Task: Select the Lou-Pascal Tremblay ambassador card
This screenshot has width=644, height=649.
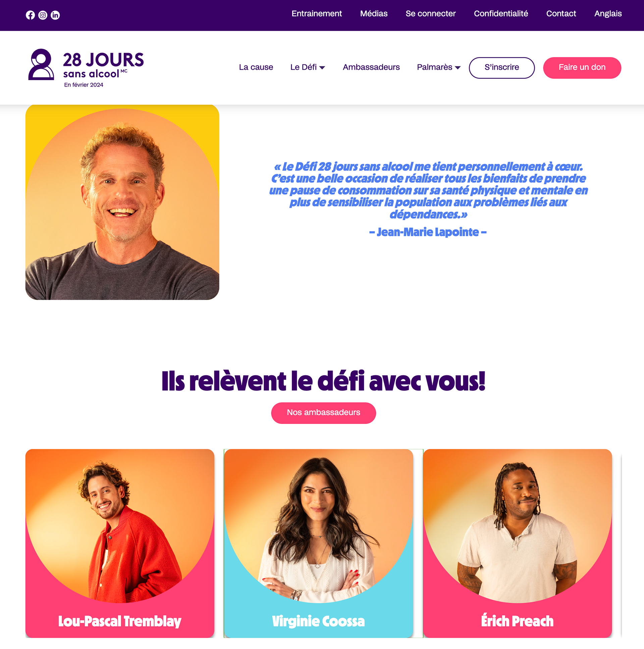Action: coord(120,543)
